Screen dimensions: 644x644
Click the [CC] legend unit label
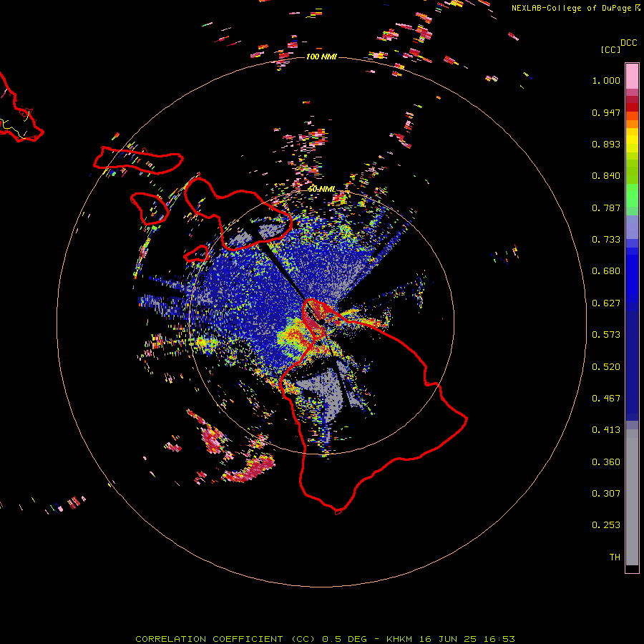click(610, 49)
